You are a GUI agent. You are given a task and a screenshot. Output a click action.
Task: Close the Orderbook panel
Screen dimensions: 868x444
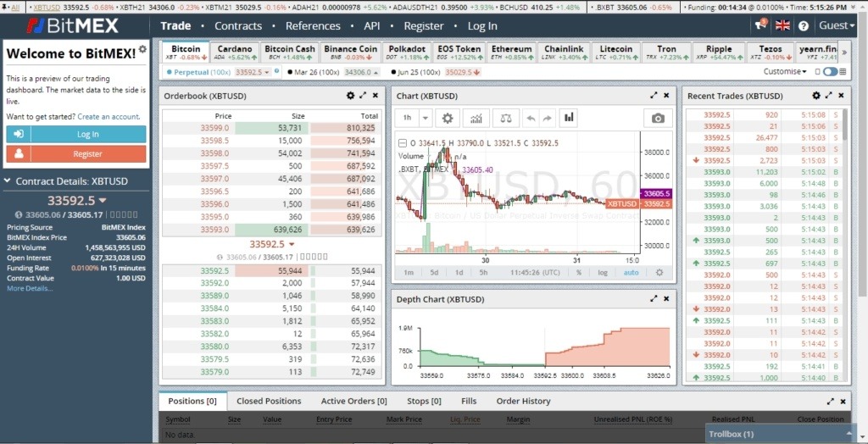coord(376,95)
